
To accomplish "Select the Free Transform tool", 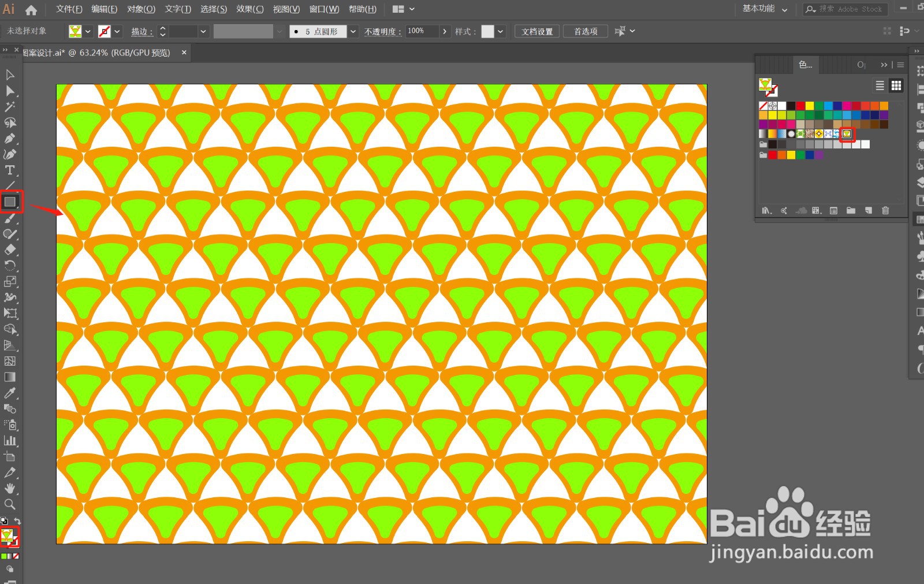I will coord(10,314).
